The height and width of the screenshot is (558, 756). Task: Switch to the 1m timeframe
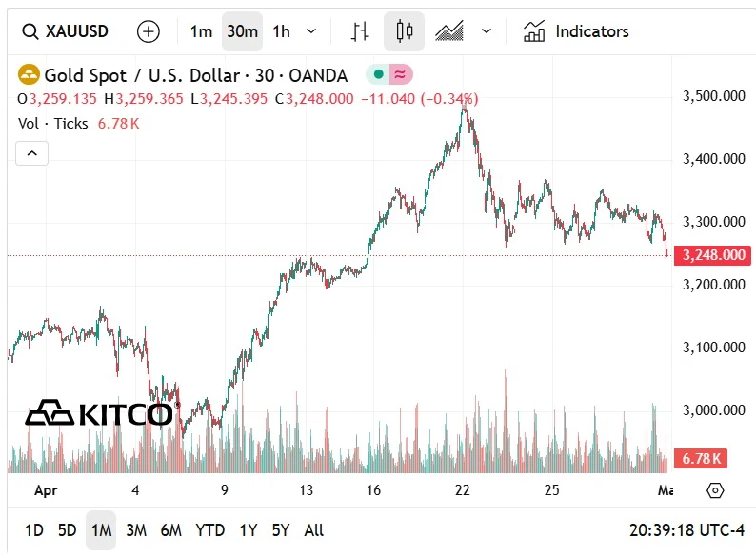coord(201,31)
